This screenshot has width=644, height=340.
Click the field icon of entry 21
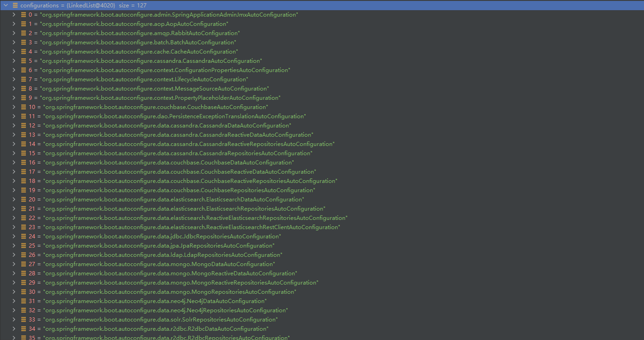coord(24,209)
